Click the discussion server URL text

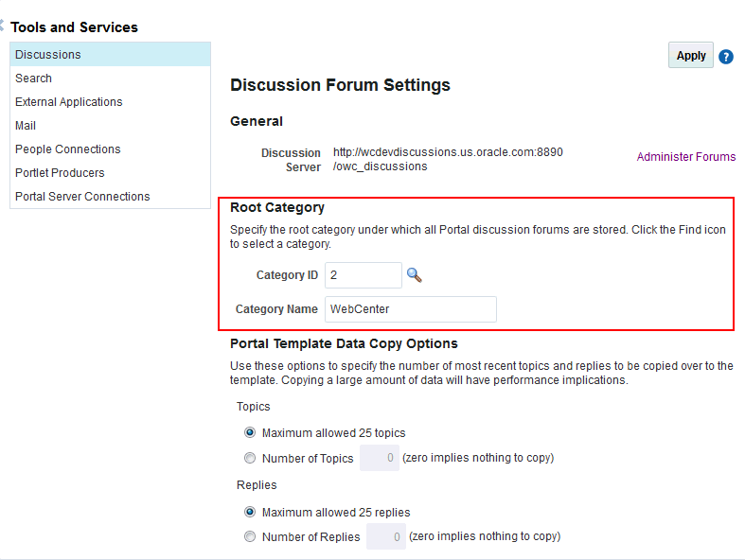[448, 159]
